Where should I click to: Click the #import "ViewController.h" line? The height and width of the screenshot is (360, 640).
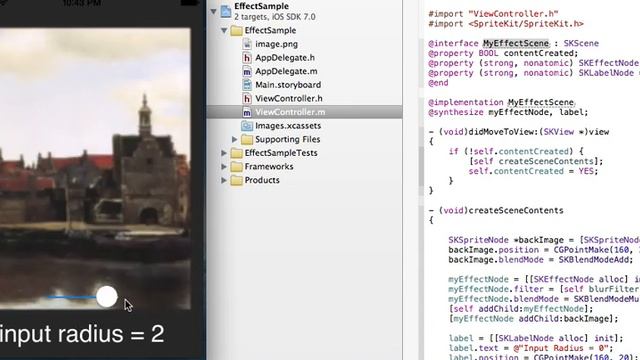(x=493, y=14)
